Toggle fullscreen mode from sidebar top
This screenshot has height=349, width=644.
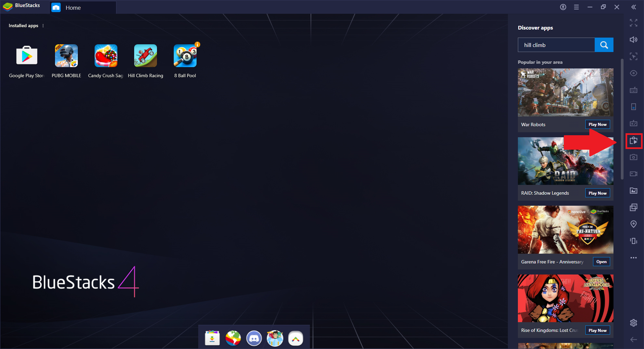click(634, 23)
